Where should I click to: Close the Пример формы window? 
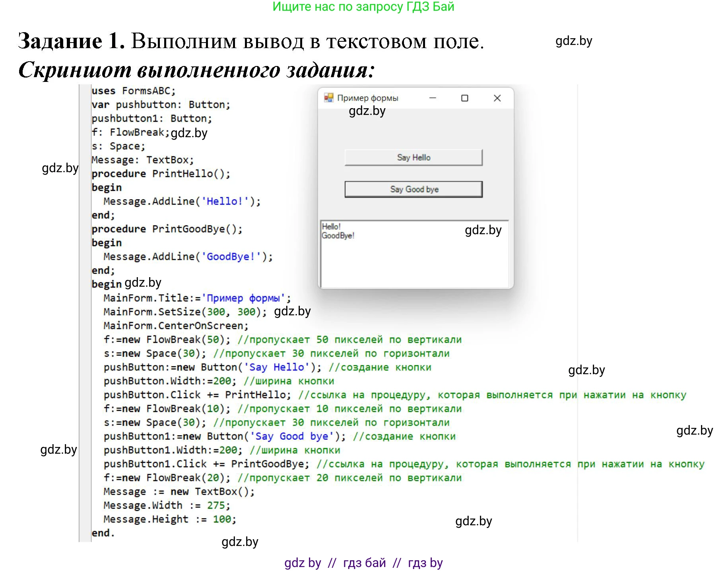click(x=497, y=98)
